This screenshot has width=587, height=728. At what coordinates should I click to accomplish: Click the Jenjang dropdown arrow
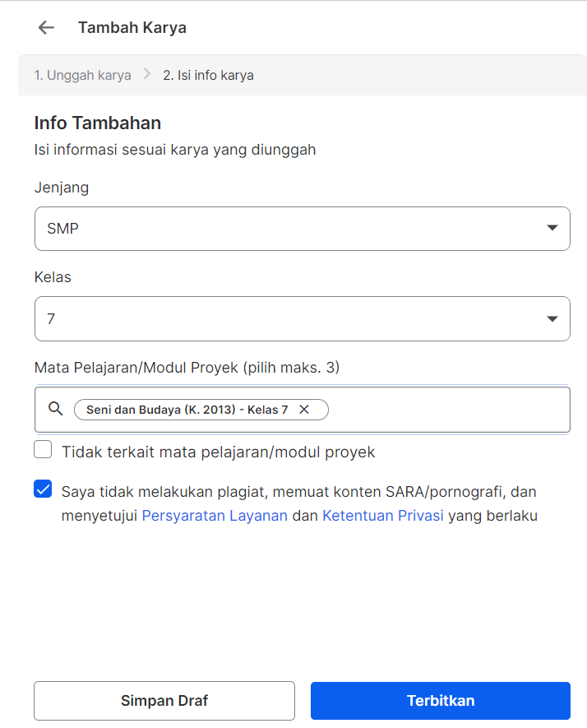[552, 228]
